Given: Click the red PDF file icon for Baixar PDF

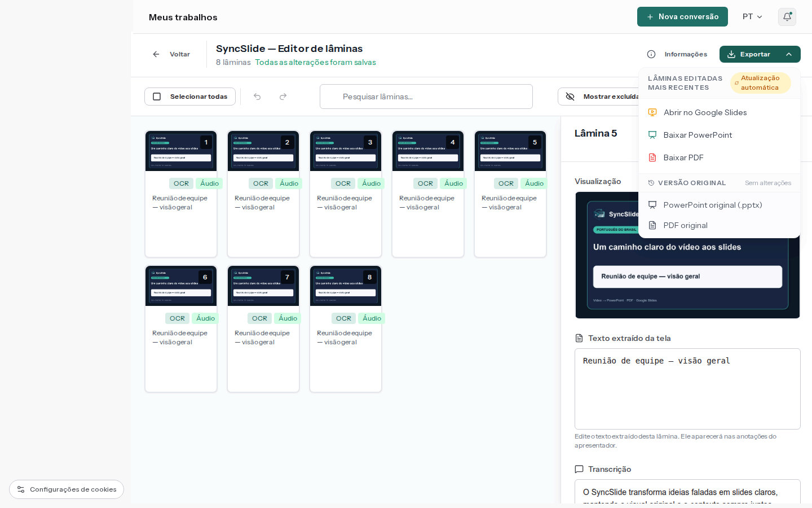Looking at the screenshot, I should (652, 157).
